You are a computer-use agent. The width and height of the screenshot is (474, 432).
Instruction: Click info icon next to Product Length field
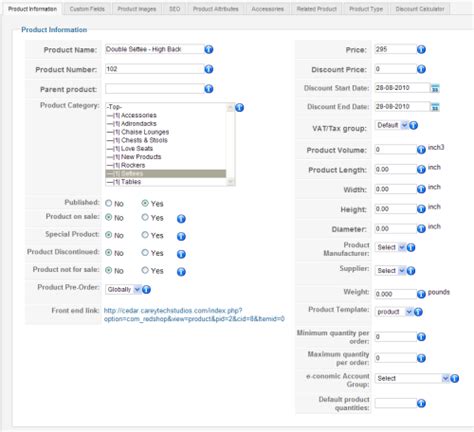coord(421,169)
